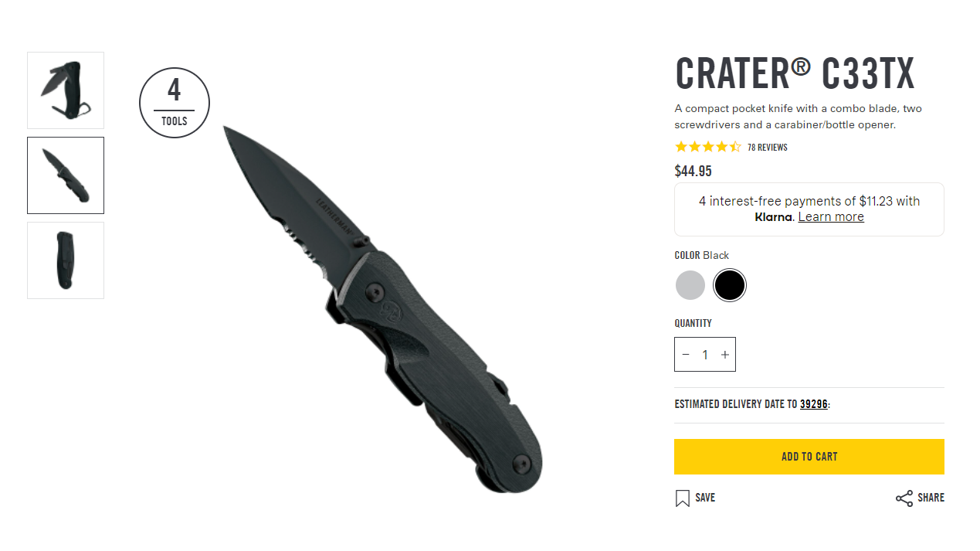Add the Crater C33TX to cart
The image size is (980, 551).
click(809, 457)
